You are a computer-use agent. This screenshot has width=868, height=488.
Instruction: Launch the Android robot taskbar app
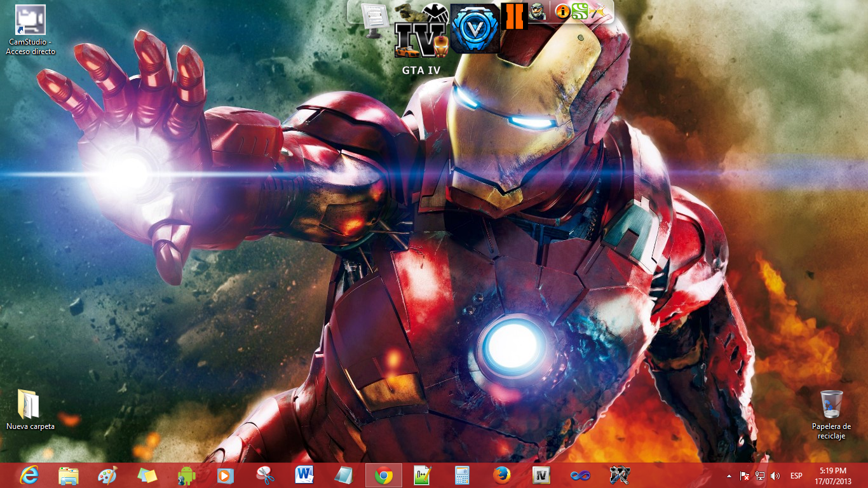(187, 475)
